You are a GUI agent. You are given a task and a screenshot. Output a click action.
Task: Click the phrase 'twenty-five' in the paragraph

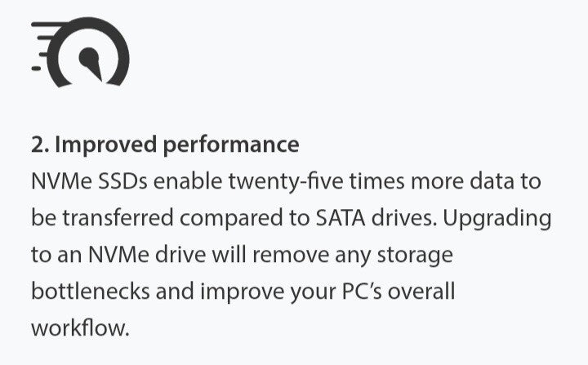click(286, 181)
